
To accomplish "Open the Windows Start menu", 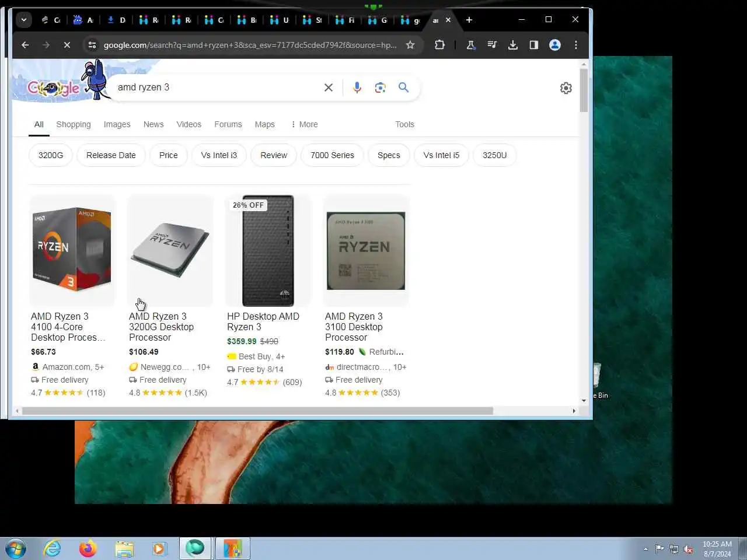I will pyautogui.click(x=16, y=548).
